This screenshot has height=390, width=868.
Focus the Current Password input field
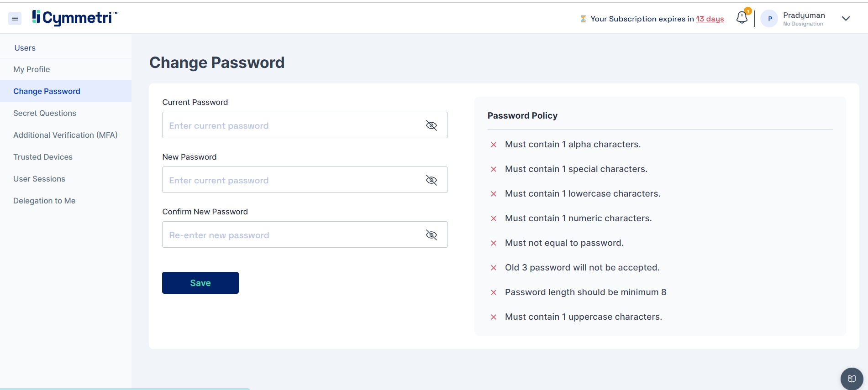(x=292, y=125)
